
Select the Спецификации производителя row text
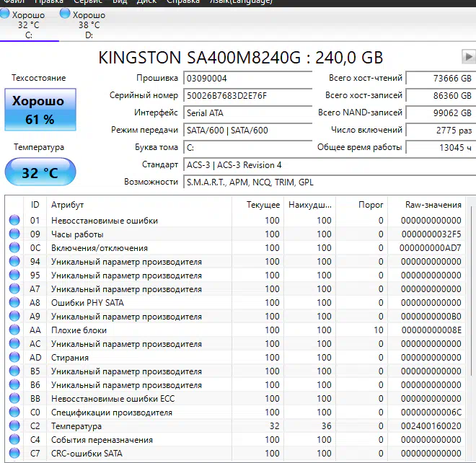pyautogui.click(x=111, y=413)
